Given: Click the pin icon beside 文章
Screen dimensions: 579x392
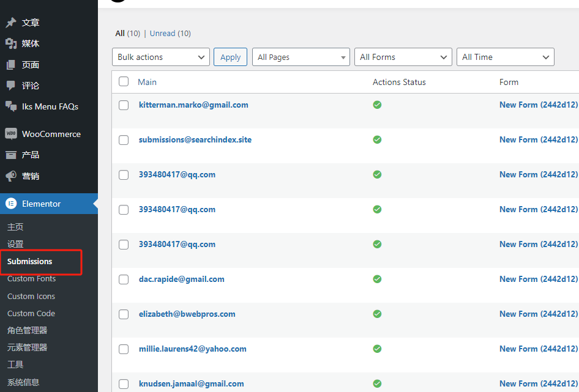Looking at the screenshot, I should pyautogui.click(x=11, y=23).
